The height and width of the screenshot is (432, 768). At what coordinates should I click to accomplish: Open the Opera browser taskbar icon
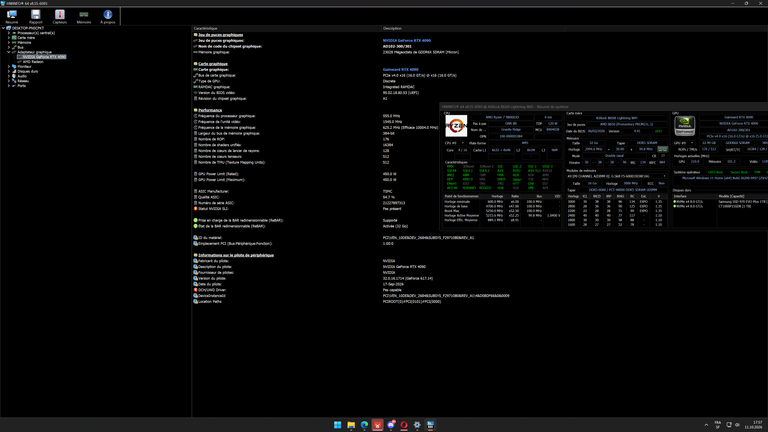[404, 425]
